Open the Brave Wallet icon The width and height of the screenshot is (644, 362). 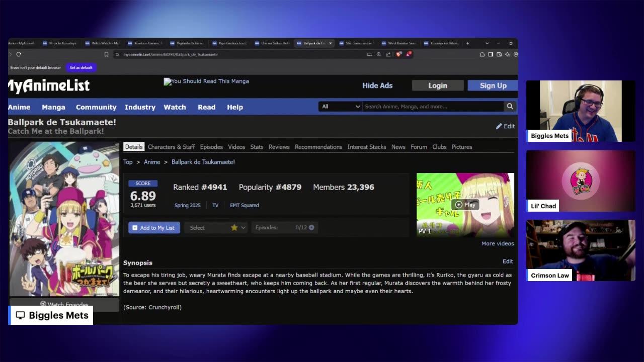(x=499, y=54)
